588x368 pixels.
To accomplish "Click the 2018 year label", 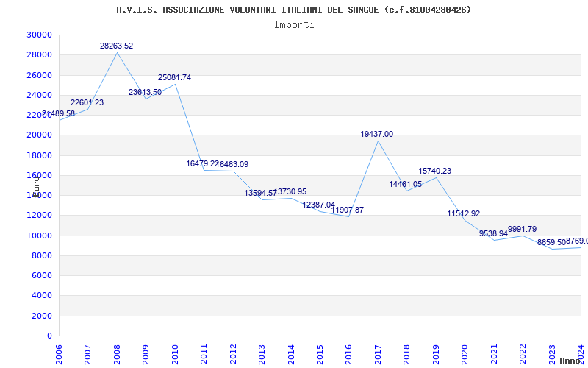I will point(407,354).
